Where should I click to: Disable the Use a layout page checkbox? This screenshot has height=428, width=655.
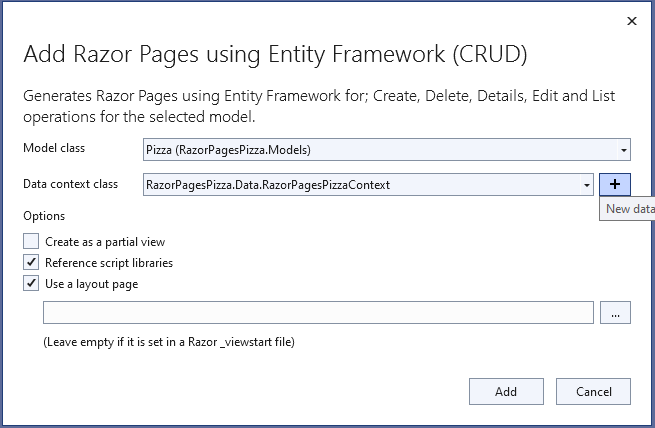click(31, 283)
